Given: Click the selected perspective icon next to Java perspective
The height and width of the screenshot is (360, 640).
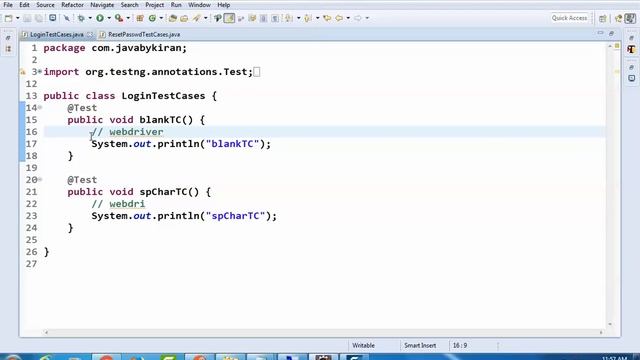Looking at the screenshot, I should coord(631,18).
